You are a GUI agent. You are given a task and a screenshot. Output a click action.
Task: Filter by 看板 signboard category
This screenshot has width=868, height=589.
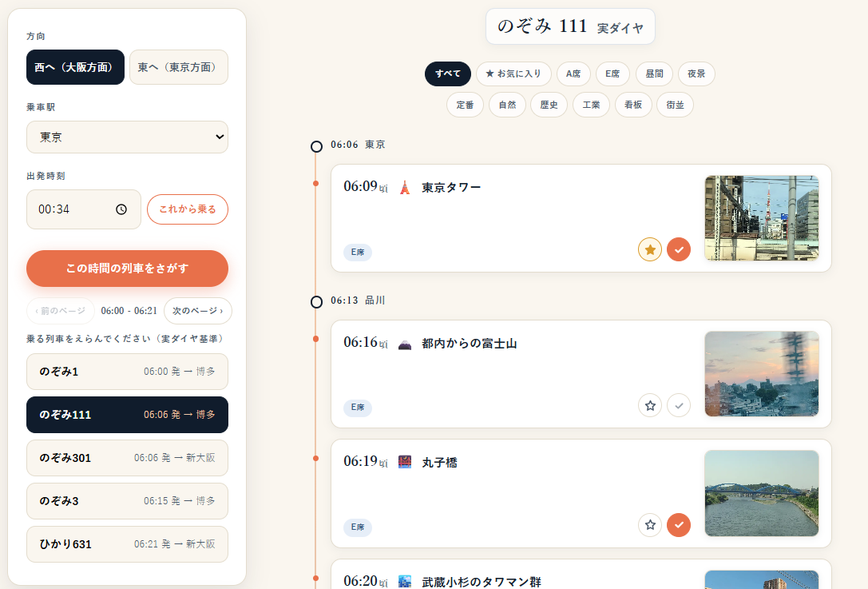click(x=633, y=105)
